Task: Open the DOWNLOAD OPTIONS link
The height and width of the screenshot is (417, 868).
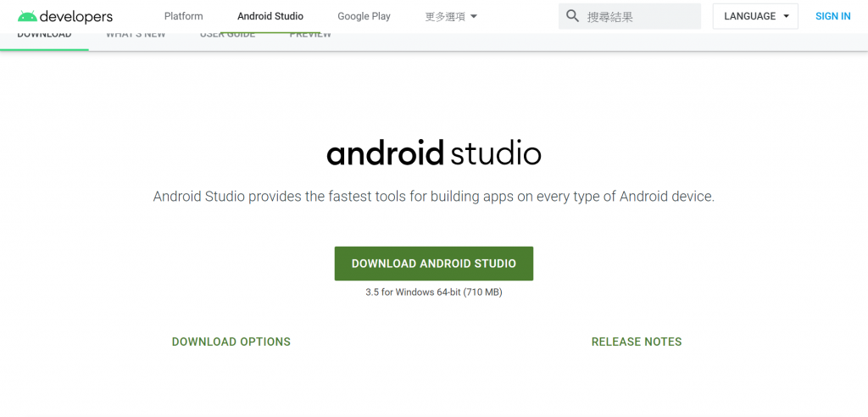Action: coord(231,342)
